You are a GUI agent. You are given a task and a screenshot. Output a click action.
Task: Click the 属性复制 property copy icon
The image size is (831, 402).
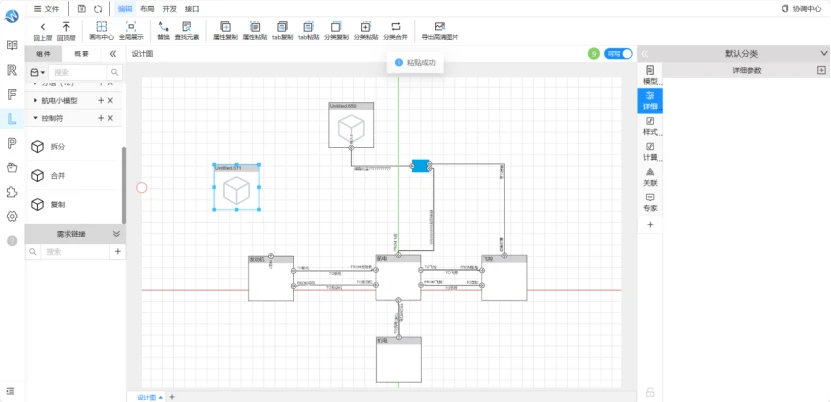click(x=225, y=27)
